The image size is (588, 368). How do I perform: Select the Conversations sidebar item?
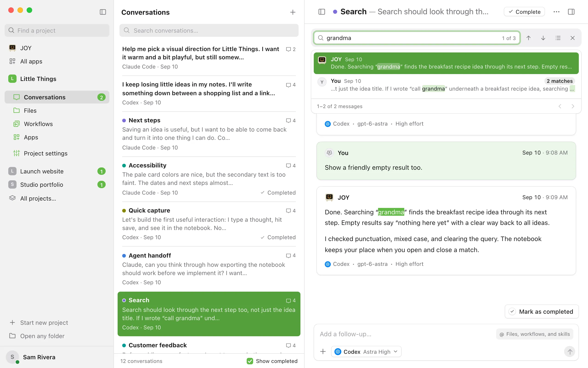tap(57, 97)
